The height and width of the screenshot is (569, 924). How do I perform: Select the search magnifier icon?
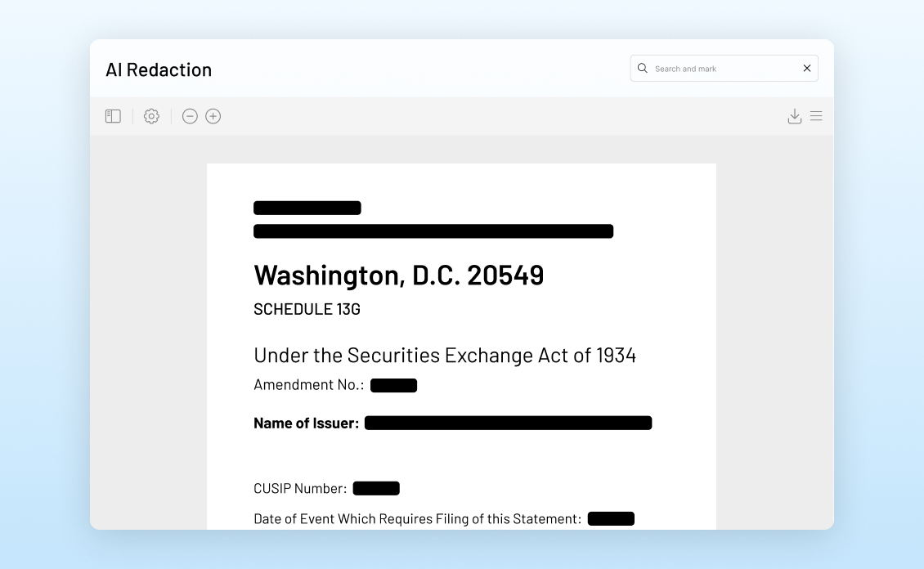coord(643,68)
